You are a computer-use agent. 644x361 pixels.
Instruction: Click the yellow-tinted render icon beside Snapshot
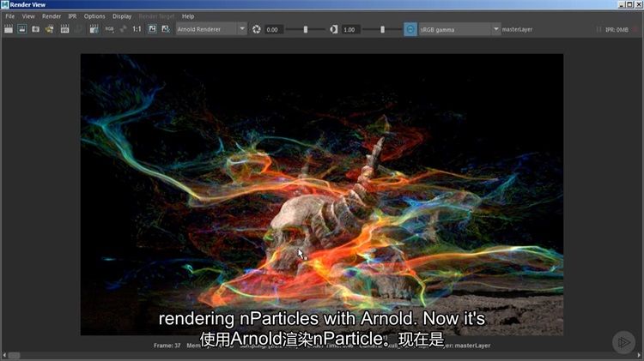[x=50, y=29]
